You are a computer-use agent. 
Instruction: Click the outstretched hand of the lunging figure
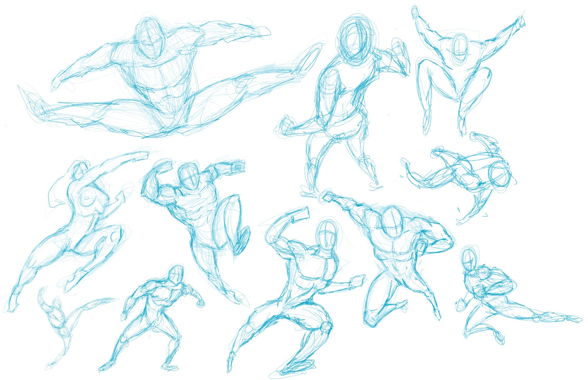coord(357,282)
